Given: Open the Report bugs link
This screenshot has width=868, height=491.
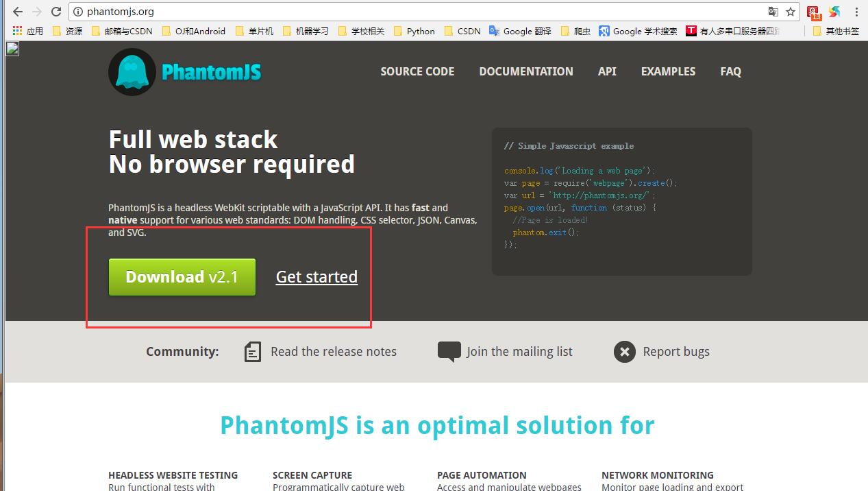Looking at the screenshot, I should 676,352.
